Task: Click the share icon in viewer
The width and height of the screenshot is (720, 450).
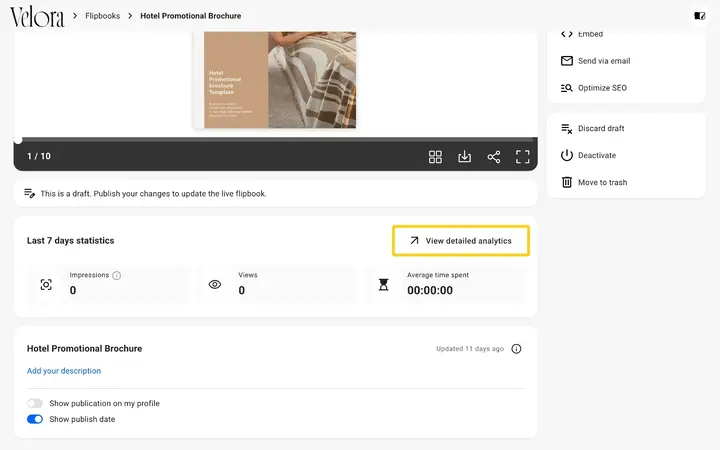Action: coord(494,157)
